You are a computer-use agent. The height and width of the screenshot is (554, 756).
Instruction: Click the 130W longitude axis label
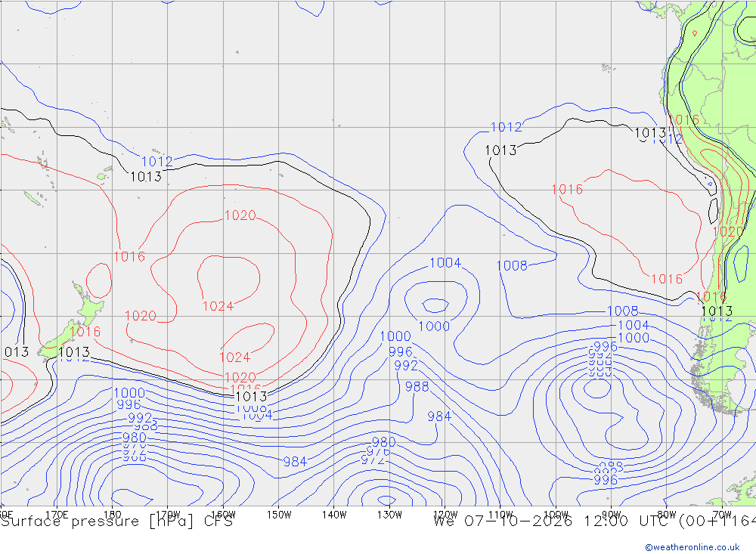389,515
